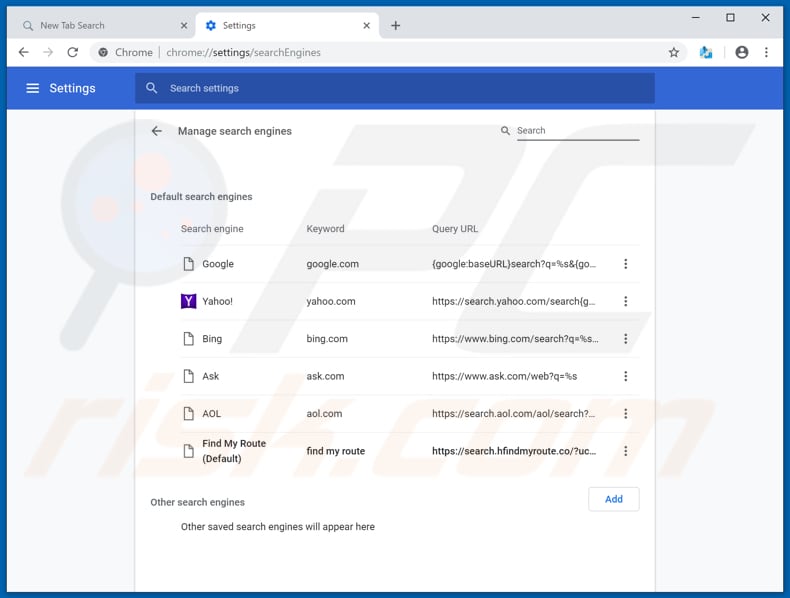790x598 pixels.
Task: Click the https://www.ask.com/web?q=%s URL
Action: click(504, 376)
